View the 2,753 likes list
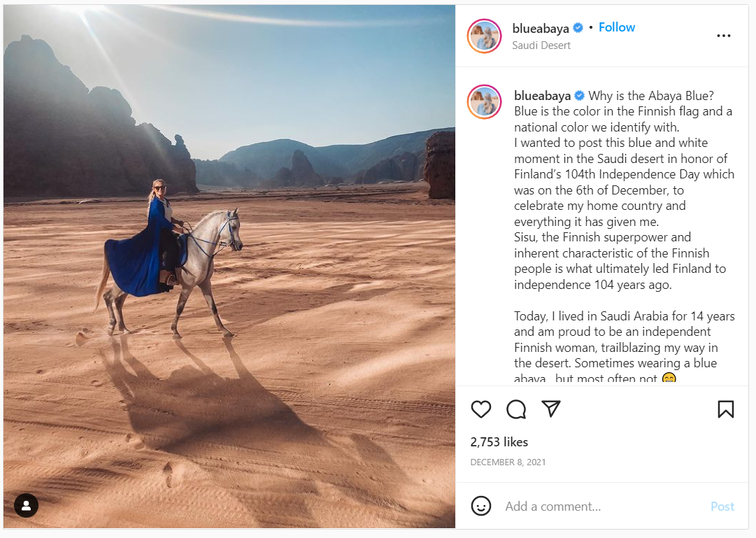 click(x=499, y=442)
